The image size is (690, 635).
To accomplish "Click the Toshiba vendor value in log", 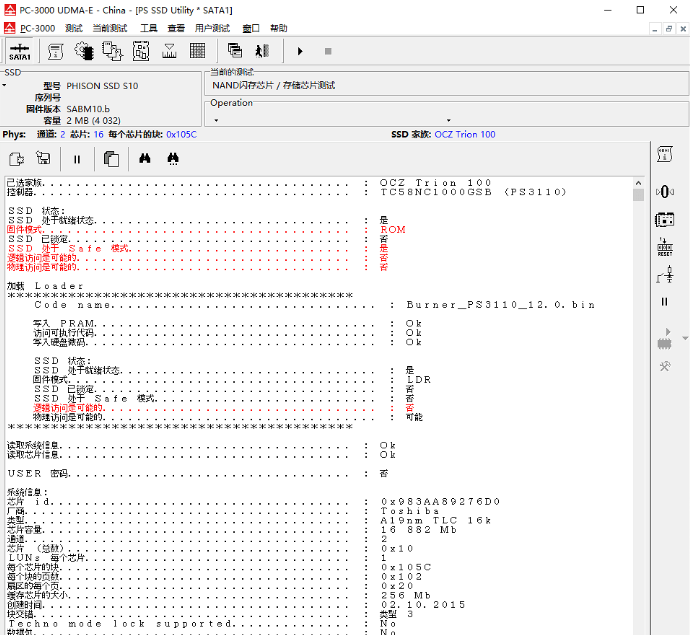I will pos(410,511).
